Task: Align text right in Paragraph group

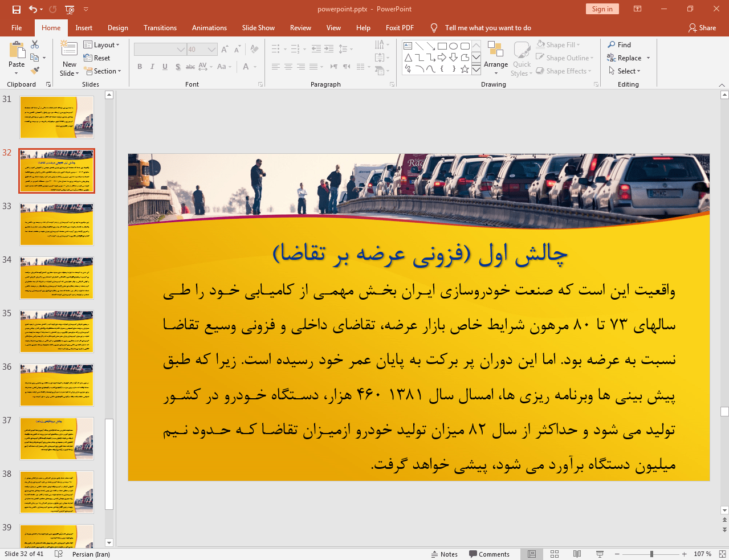Action: point(301,67)
